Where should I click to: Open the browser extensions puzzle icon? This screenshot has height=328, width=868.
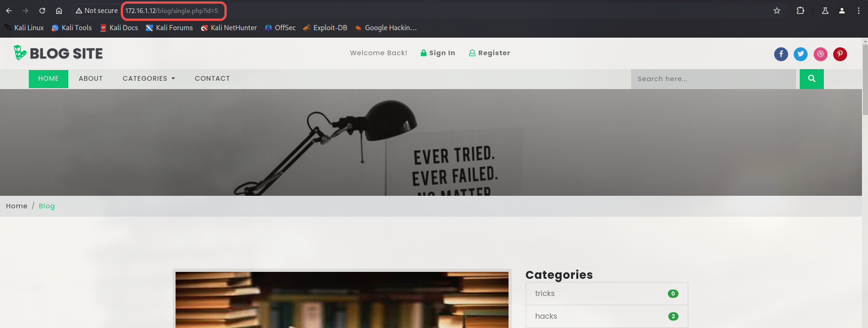[x=800, y=11]
